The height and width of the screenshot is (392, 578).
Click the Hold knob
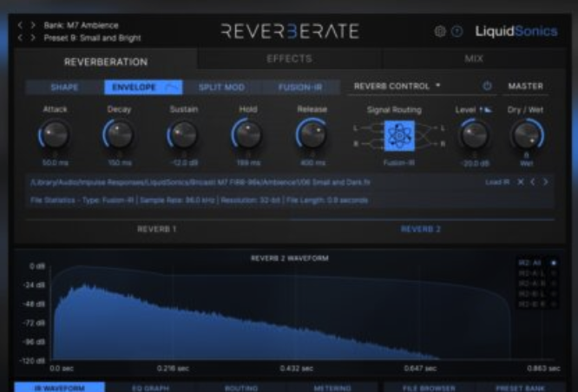tap(247, 134)
